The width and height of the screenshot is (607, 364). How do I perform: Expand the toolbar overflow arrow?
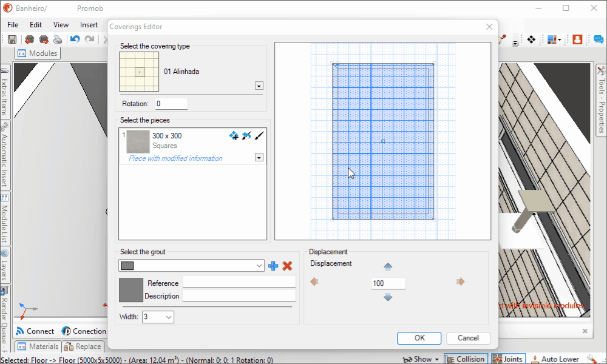click(x=515, y=43)
